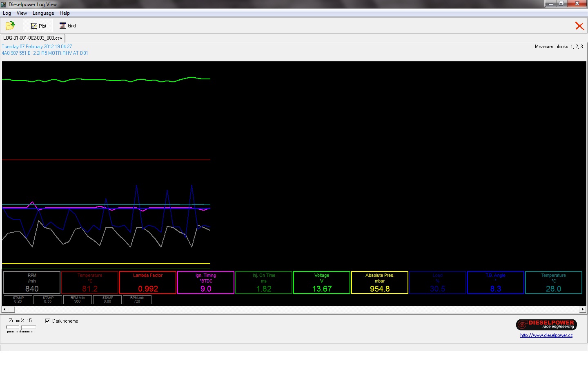Switch to Grid view in toolbar
This screenshot has width=588, height=368.
[68, 26]
